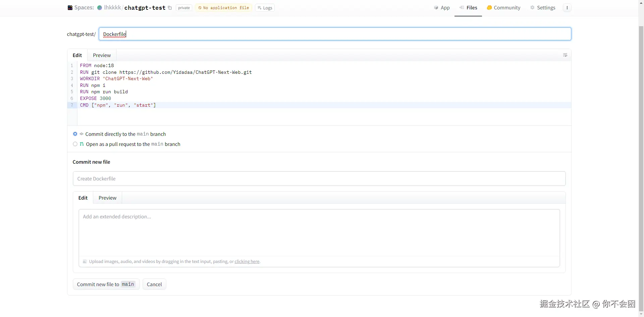Viewport: 644px width, 317px height.
Task: Open the Logs button
Action: click(265, 8)
